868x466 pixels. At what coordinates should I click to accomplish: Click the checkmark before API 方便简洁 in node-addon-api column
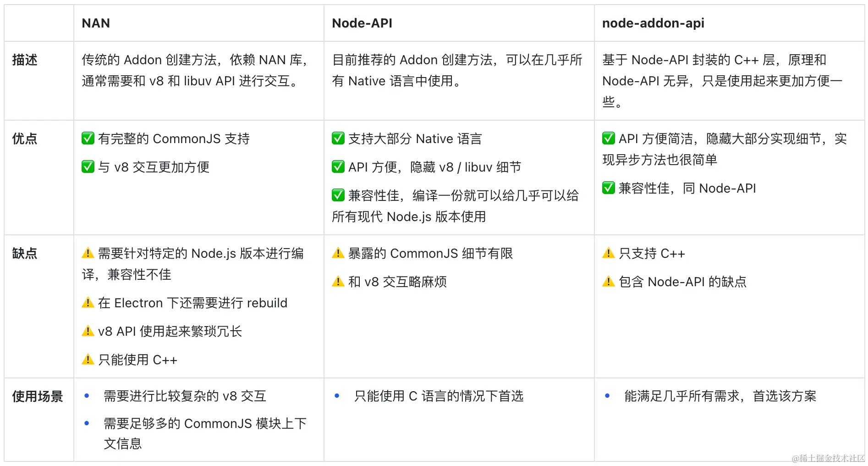point(609,138)
